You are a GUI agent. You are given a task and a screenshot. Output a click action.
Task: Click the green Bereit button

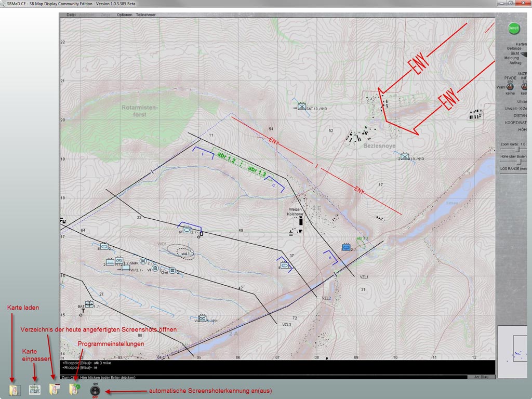pyautogui.click(x=513, y=28)
